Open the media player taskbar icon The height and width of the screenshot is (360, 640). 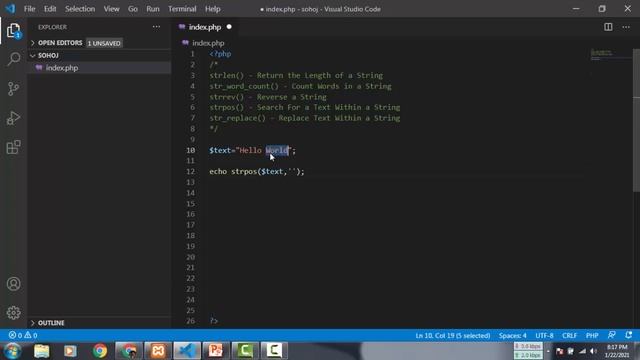(70, 351)
